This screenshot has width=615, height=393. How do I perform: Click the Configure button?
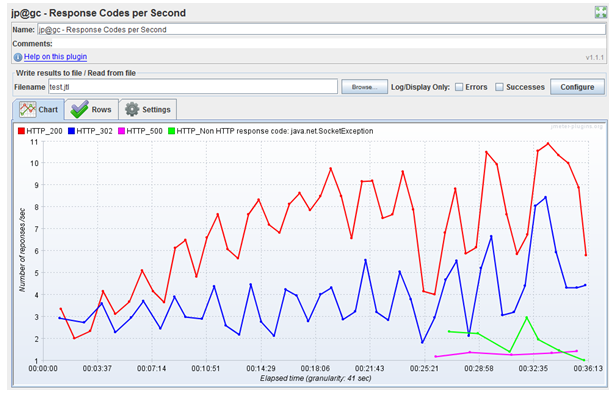pos(577,87)
